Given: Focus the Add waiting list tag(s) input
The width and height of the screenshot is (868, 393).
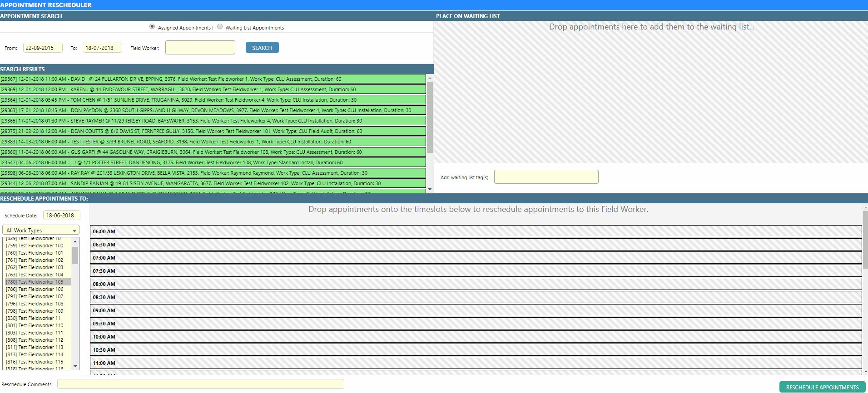Looking at the screenshot, I should 546,177.
